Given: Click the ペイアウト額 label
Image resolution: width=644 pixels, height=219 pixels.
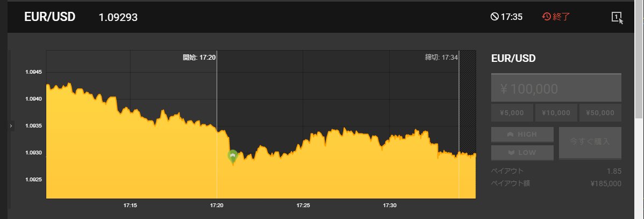Looking at the screenshot, I should (x=511, y=183).
